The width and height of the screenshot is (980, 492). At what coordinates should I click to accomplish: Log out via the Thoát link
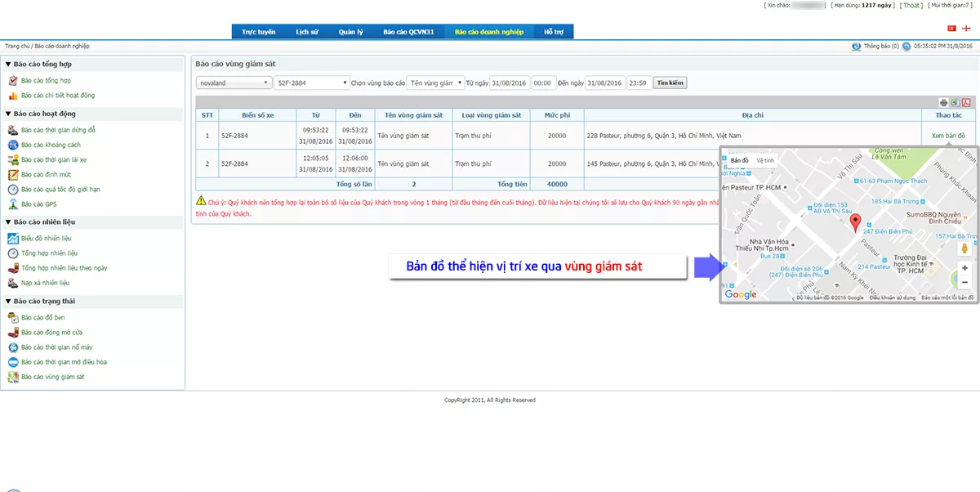point(912,5)
